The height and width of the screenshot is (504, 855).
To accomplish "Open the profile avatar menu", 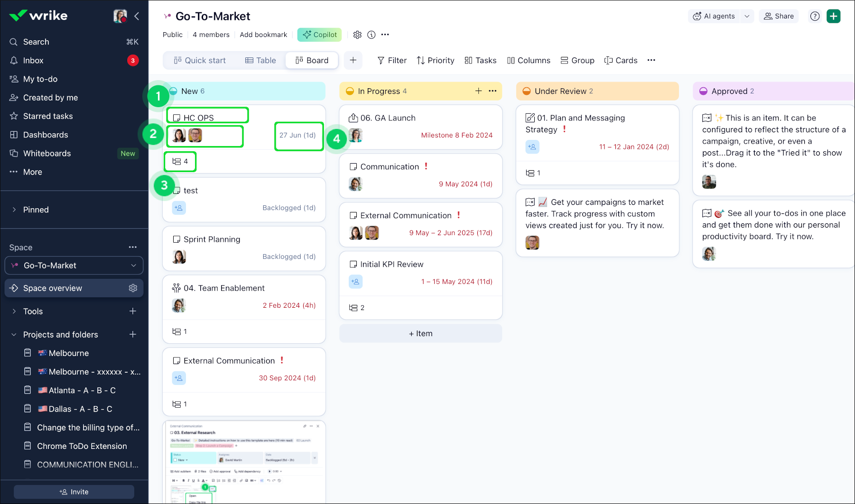I will pyautogui.click(x=120, y=16).
